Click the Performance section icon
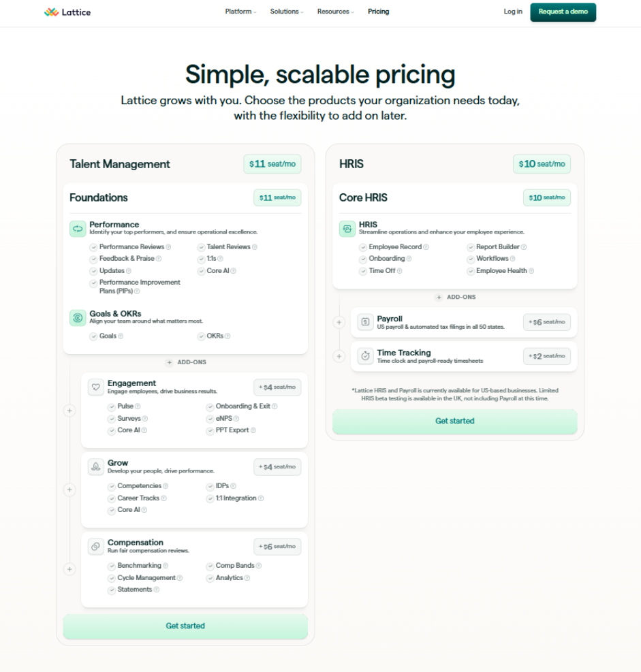 [78, 229]
